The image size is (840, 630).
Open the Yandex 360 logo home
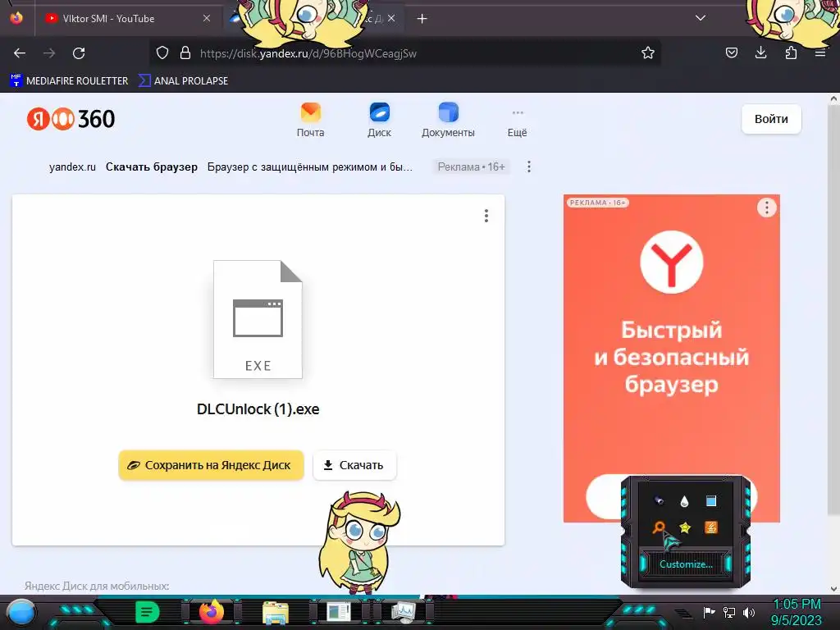pyautogui.click(x=71, y=119)
